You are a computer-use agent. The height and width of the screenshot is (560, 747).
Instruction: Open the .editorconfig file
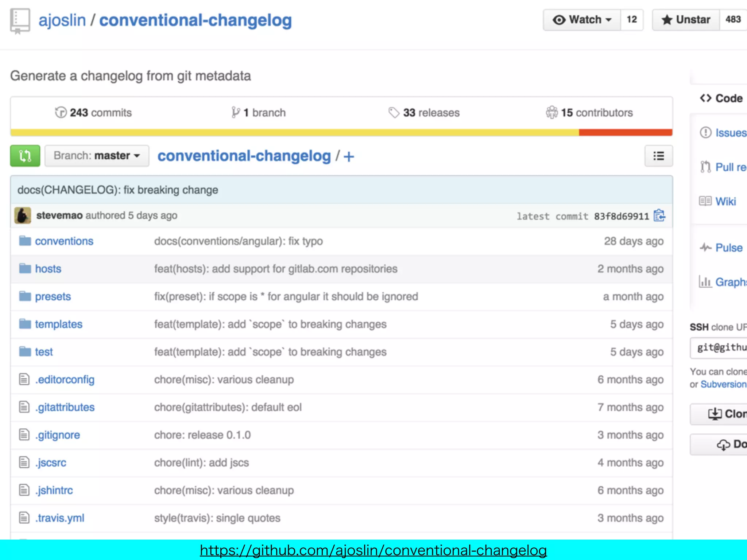click(65, 380)
